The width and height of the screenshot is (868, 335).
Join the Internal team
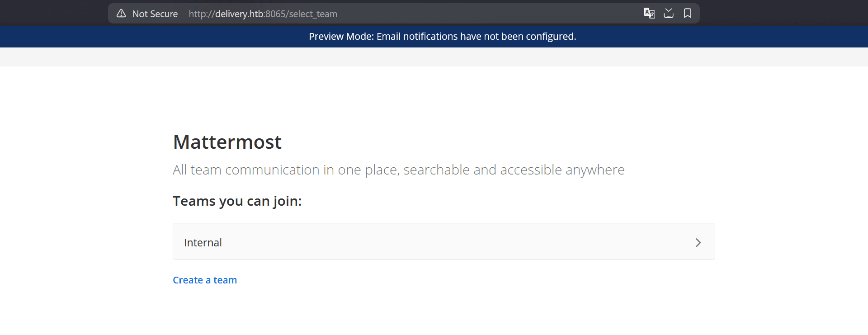[203, 243]
